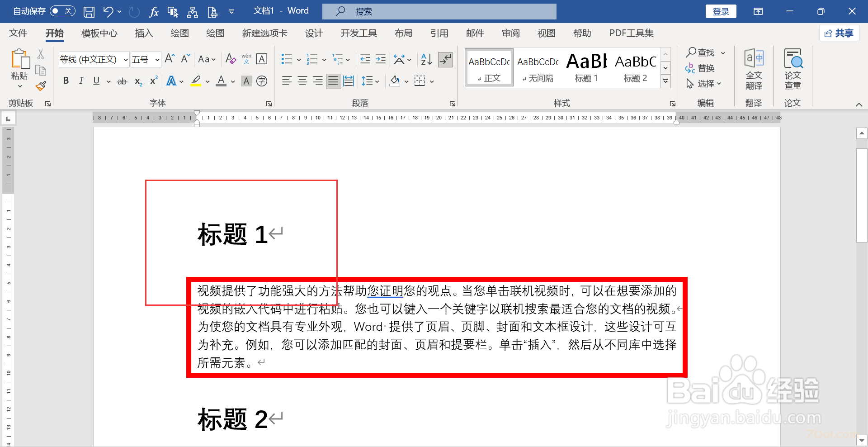The width and height of the screenshot is (868, 447).
Task: Select the Format Painter brush
Action: pyautogui.click(x=41, y=86)
